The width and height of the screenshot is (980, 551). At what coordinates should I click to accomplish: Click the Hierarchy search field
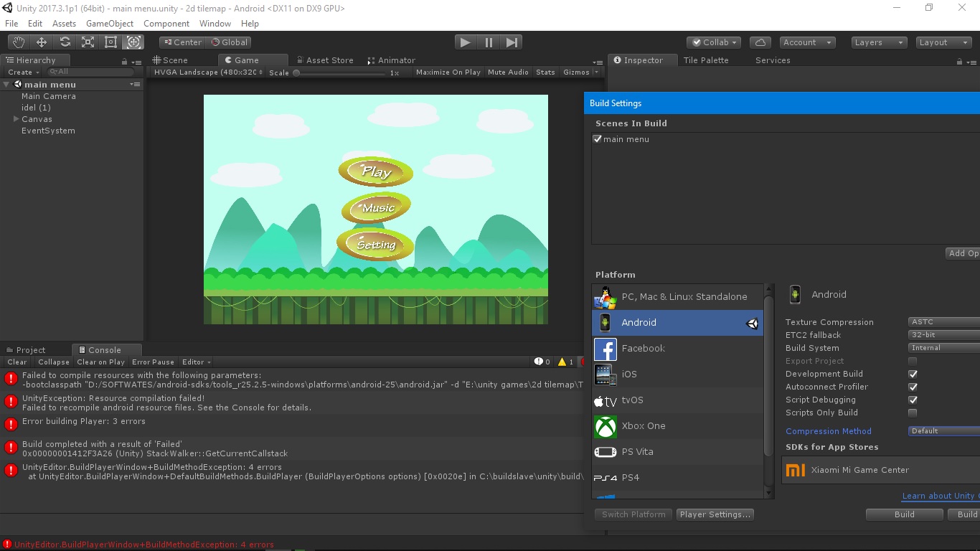tap(90, 72)
